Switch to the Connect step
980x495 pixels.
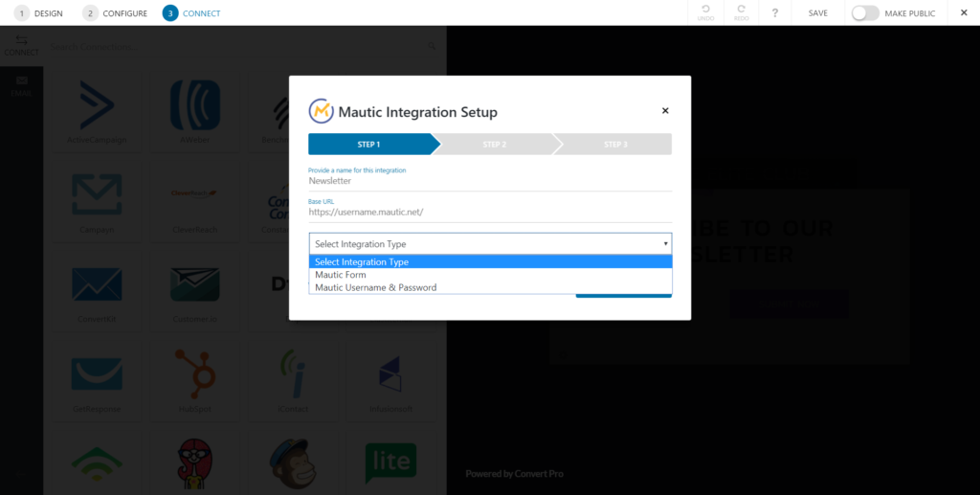[x=191, y=13]
